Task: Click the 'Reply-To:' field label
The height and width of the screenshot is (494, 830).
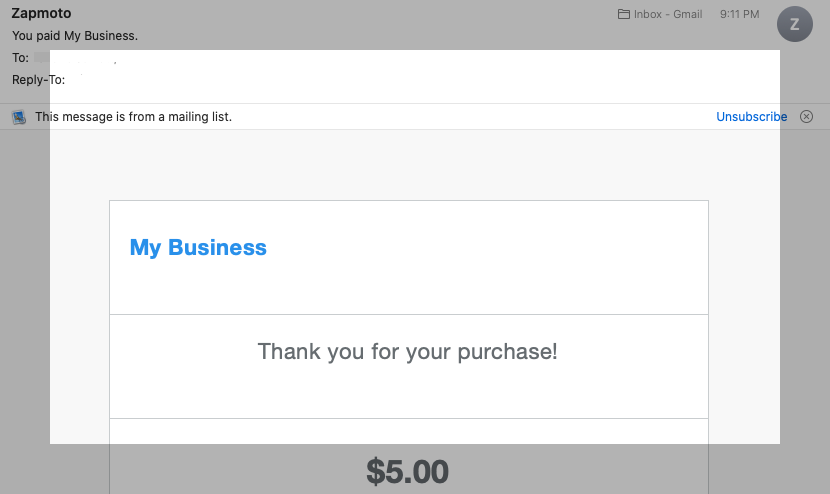Action: pyautogui.click(x=38, y=80)
